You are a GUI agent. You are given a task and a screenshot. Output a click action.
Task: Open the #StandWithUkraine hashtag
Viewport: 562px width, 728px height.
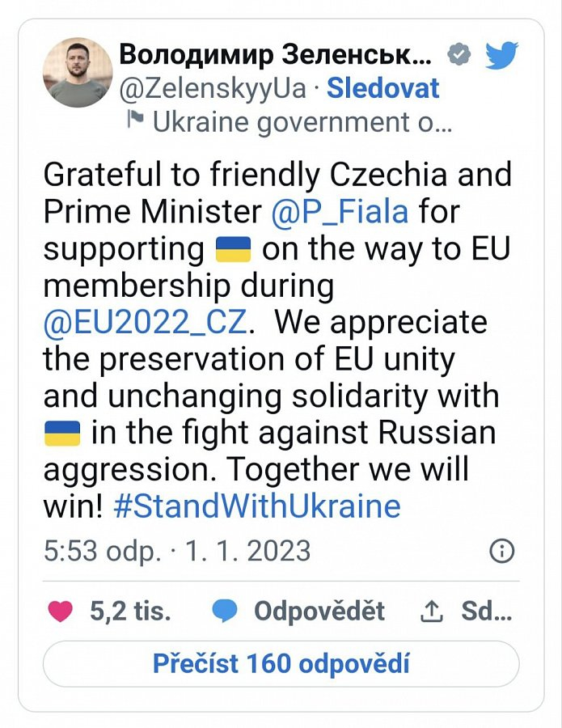(x=257, y=506)
